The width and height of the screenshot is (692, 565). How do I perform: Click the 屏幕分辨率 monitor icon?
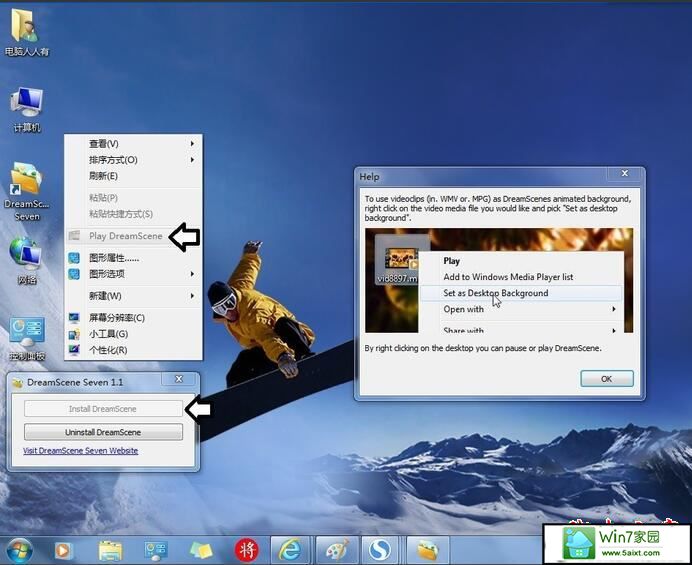[x=74, y=317]
